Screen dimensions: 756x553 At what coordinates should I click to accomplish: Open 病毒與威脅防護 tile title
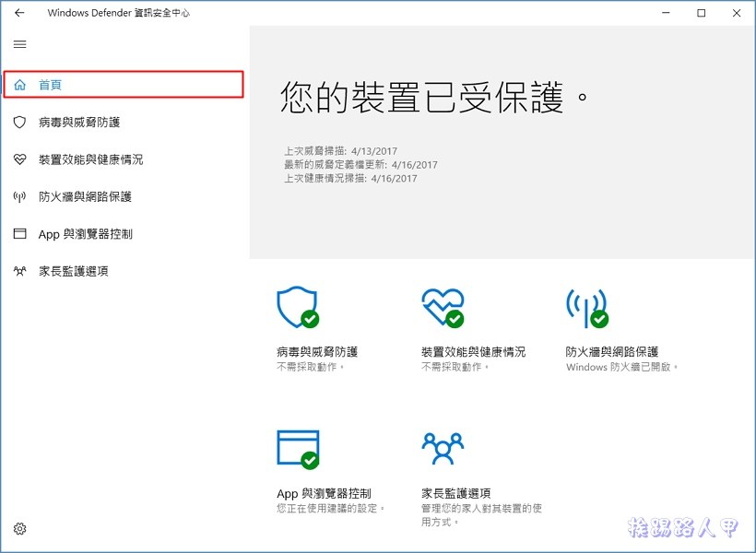pyautogui.click(x=317, y=352)
